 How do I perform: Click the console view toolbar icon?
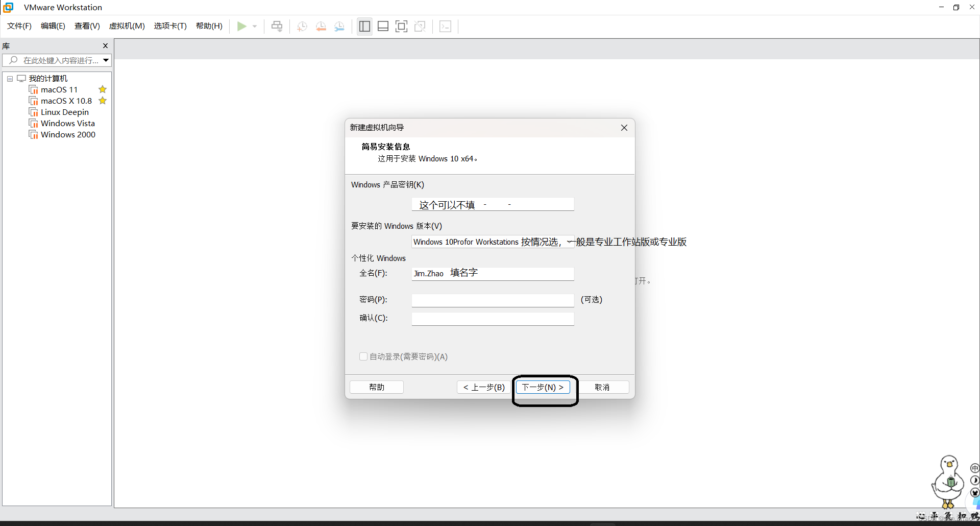click(445, 27)
